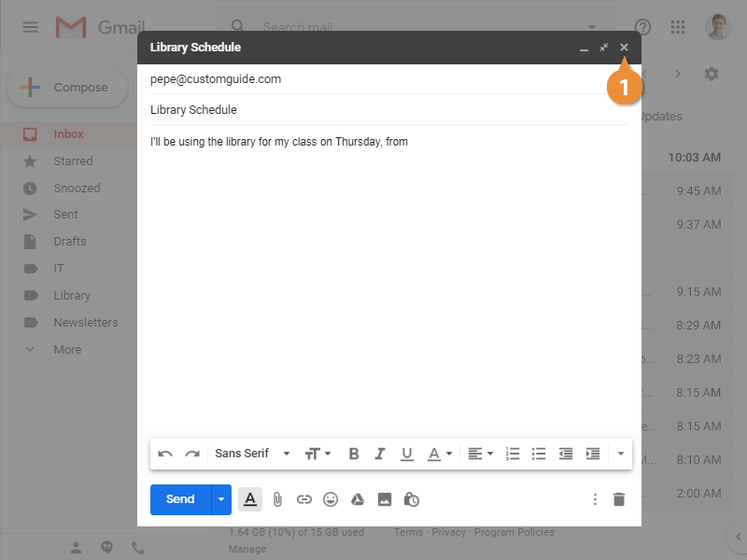Viewport: 747px width, 560px height.
Task: Toggle underline formatting
Action: pyautogui.click(x=407, y=454)
